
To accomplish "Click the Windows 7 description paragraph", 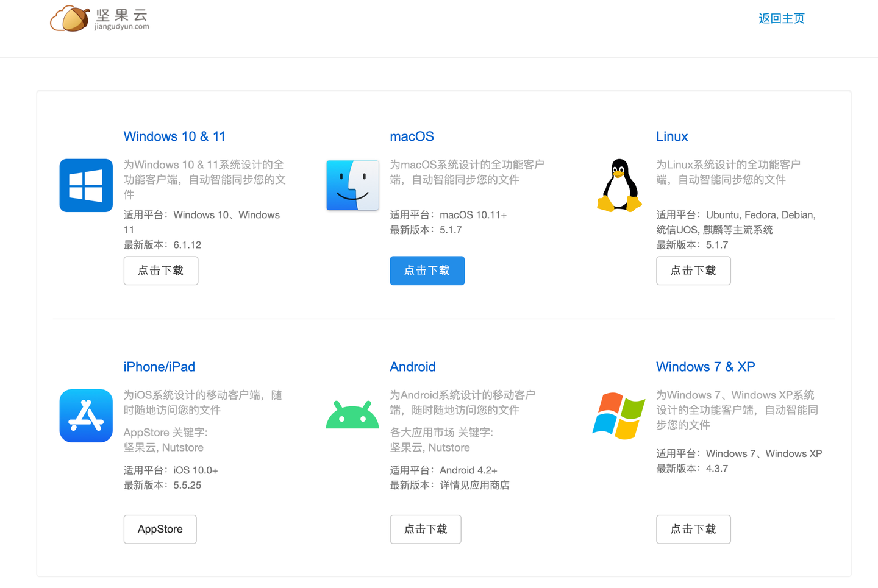I will tap(737, 409).
